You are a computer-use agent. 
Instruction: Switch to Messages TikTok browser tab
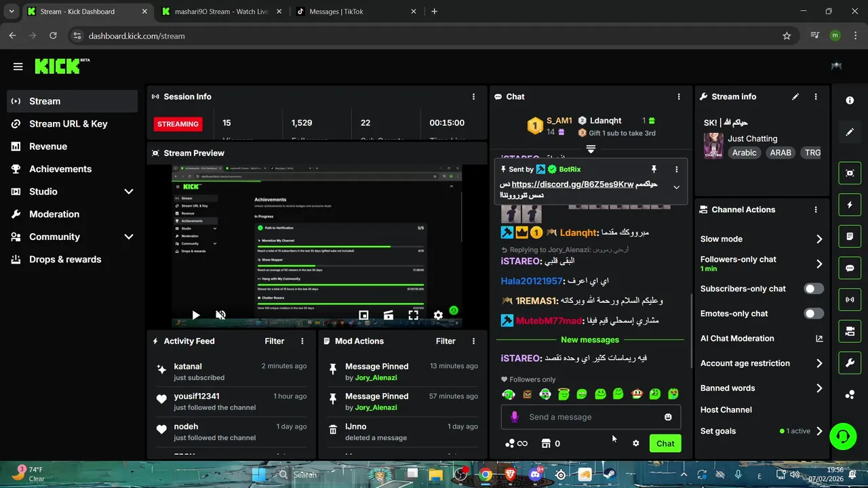pos(357,12)
